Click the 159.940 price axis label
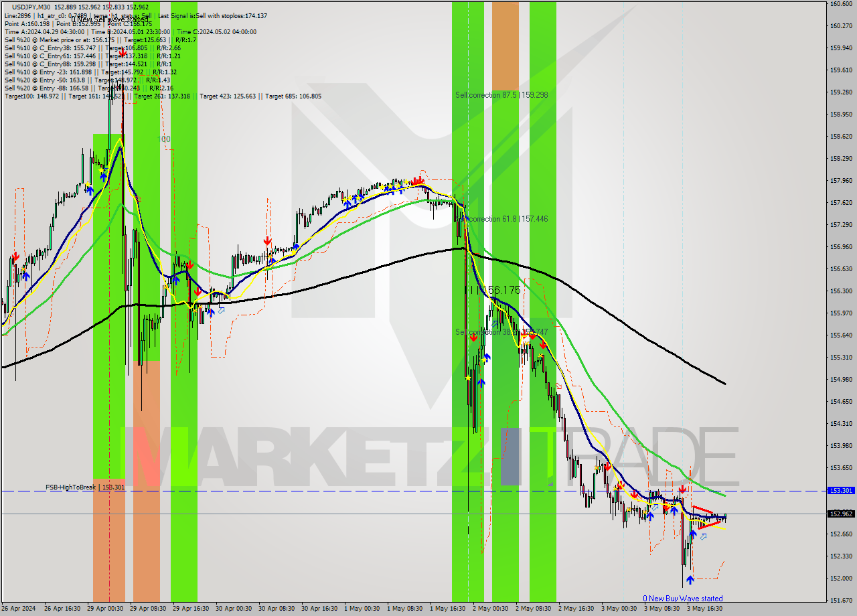 [x=841, y=48]
